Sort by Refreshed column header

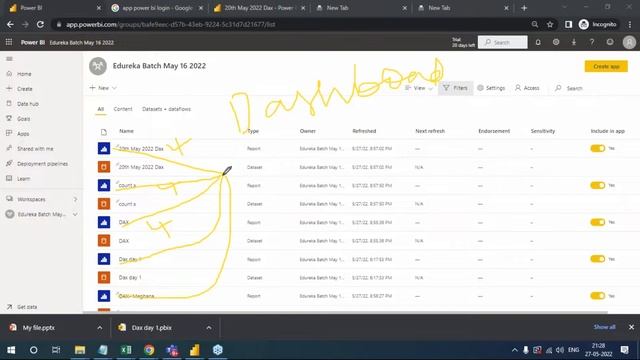coord(364,131)
